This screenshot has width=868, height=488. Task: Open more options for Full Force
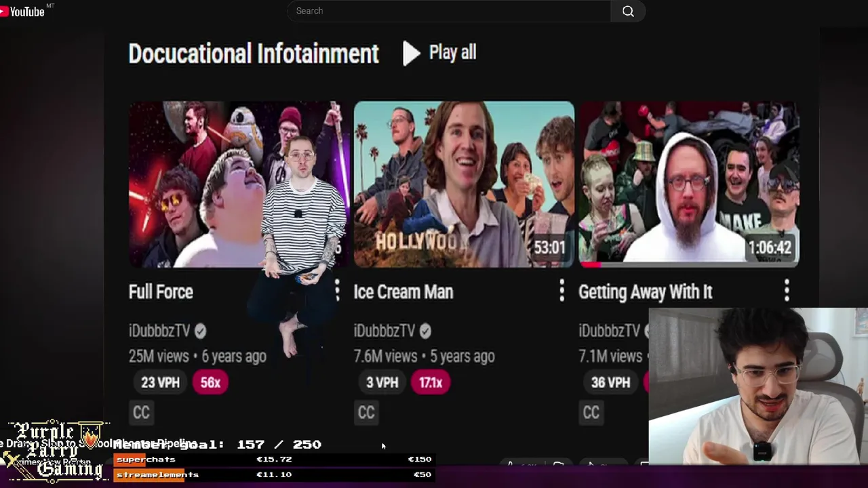click(337, 291)
